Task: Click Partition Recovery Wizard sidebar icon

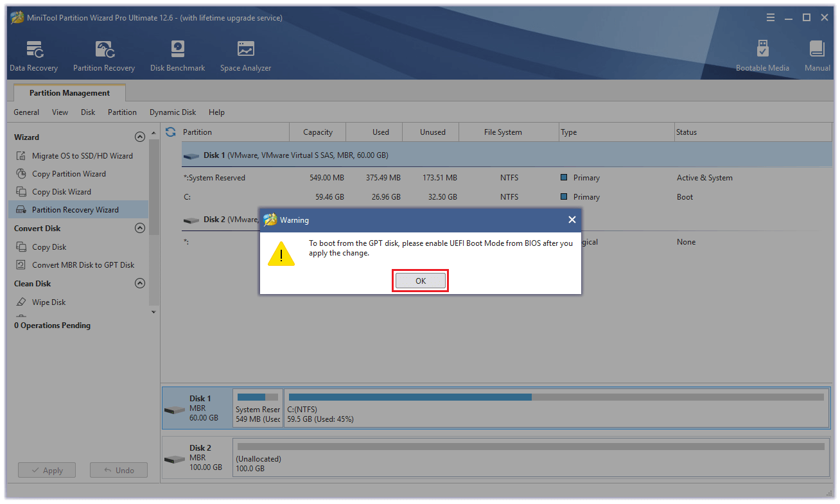Action: [21, 210]
